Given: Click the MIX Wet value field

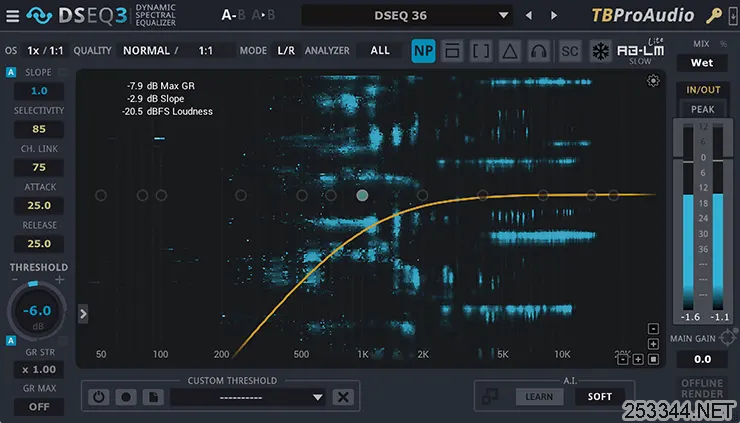Looking at the screenshot, I should [x=702, y=63].
